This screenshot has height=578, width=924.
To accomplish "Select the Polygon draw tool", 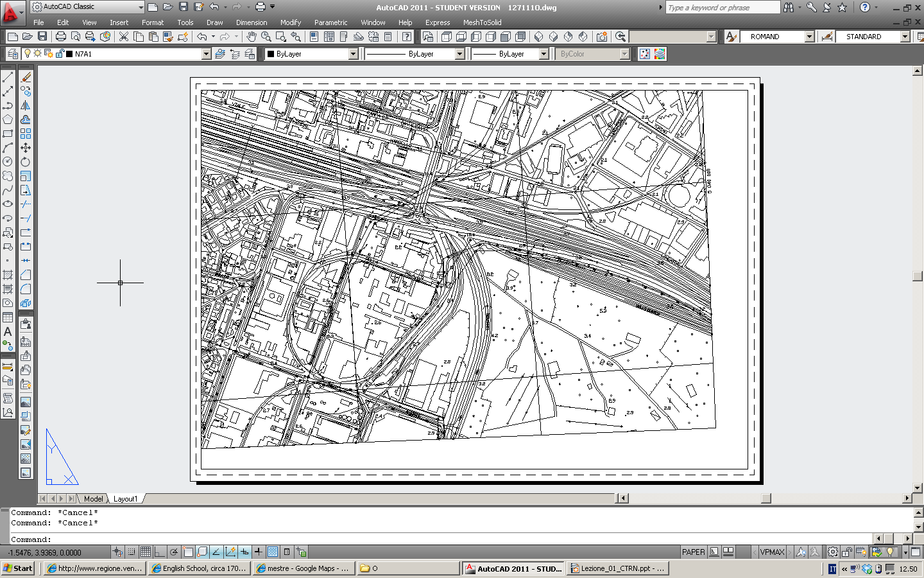I will [x=8, y=119].
